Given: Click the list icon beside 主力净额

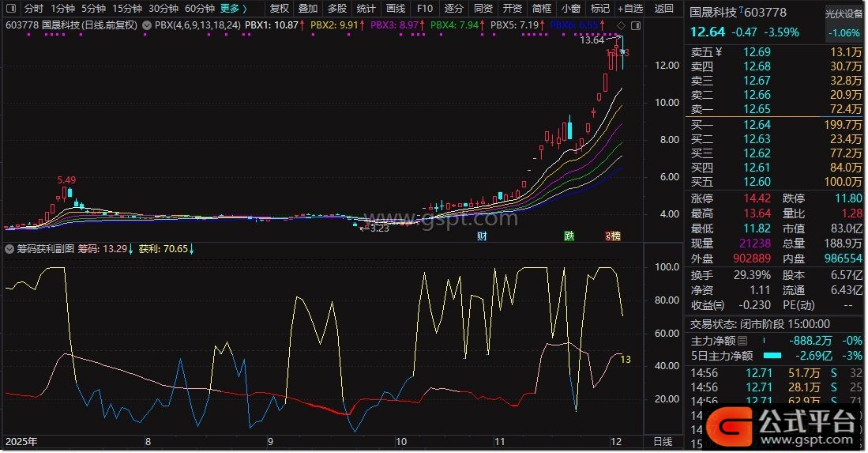Looking at the screenshot, I should click(x=742, y=341).
